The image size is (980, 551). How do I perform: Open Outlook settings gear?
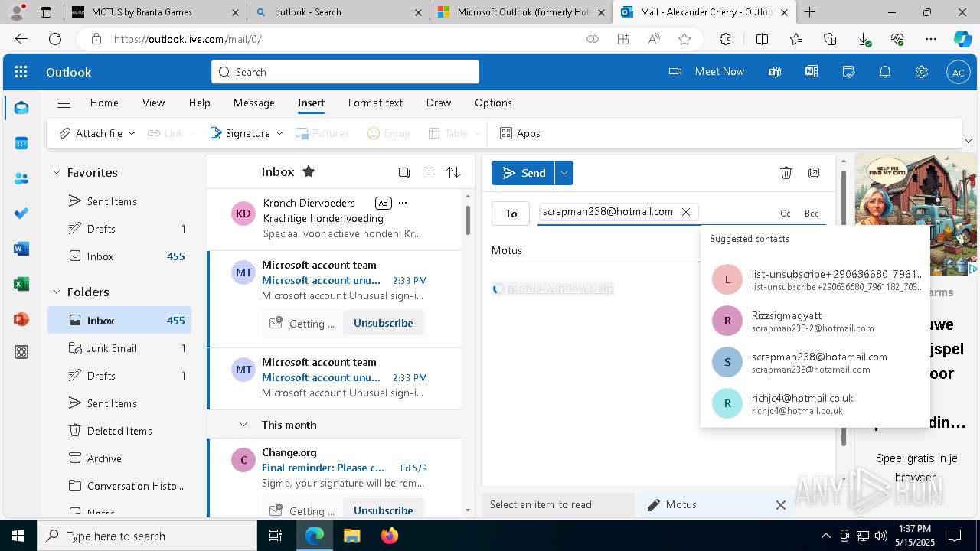coord(922,72)
